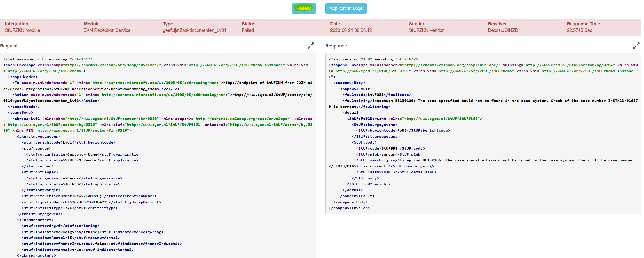This screenshot has width=644, height=258.
Task: Click the highlighted Resend button
Action: tap(304, 8)
